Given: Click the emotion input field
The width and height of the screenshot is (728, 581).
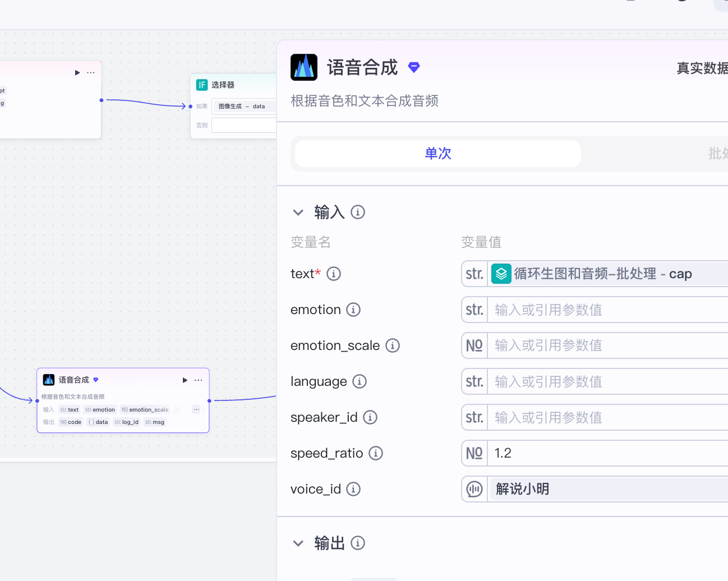Looking at the screenshot, I should pyautogui.click(x=606, y=310).
